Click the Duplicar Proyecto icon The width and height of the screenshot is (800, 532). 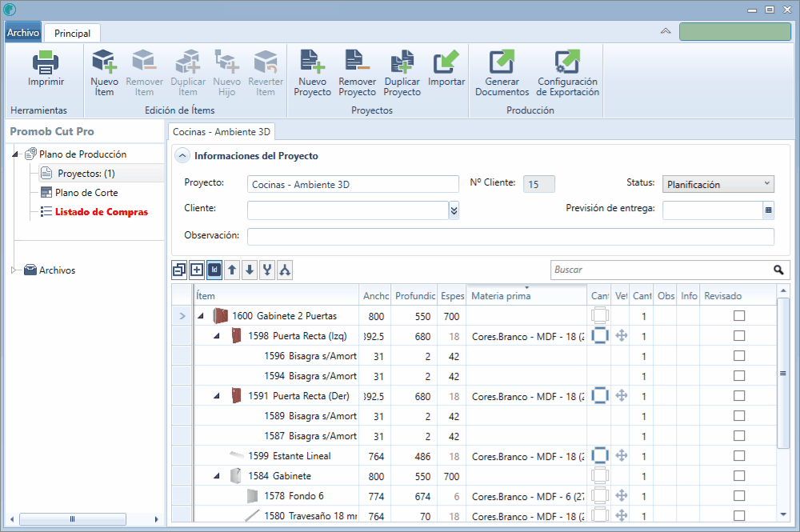point(402,62)
